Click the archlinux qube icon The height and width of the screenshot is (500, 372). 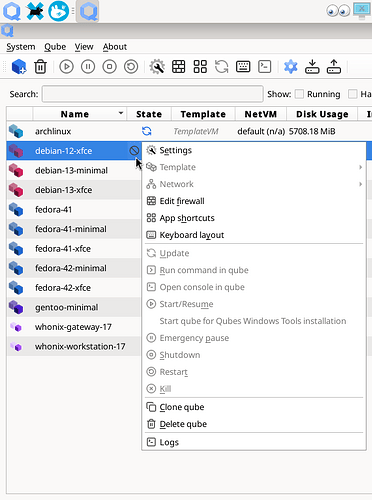point(16,131)
